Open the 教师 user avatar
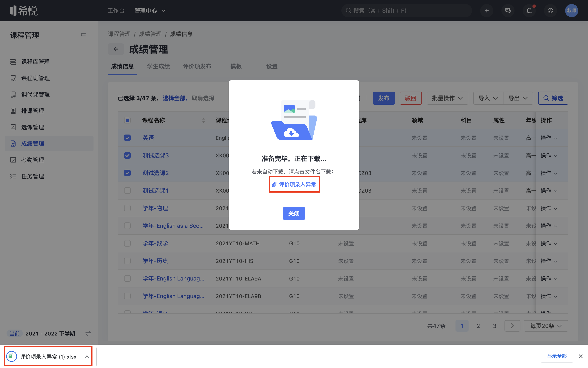The height and width of the screenshot is (368, 588). (x=571, y=11)
